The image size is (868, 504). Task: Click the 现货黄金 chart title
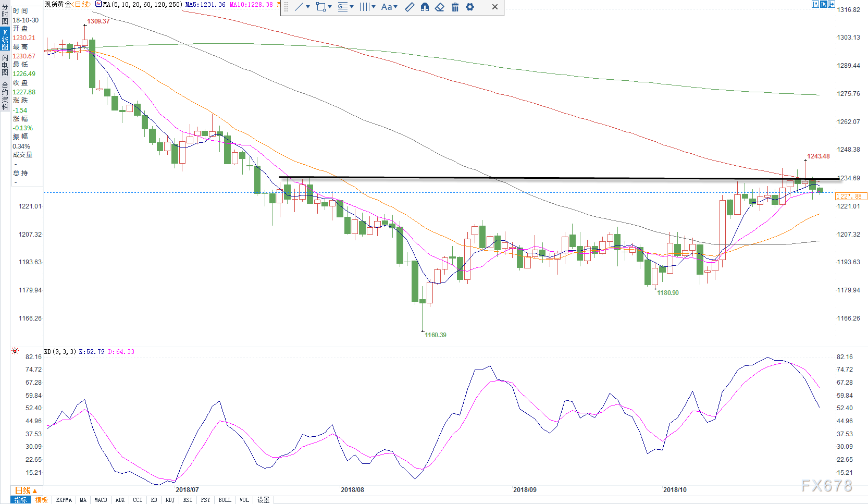58,4
